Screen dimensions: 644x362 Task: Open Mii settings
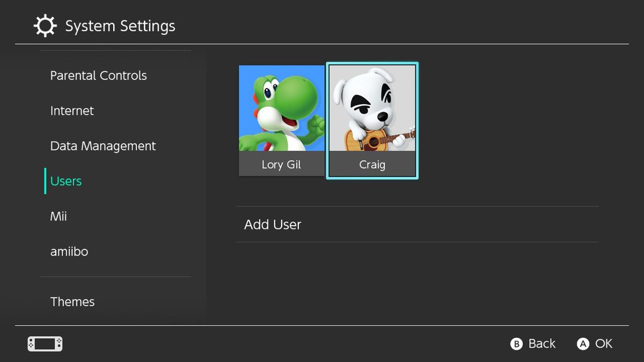(x=58, y=216)
